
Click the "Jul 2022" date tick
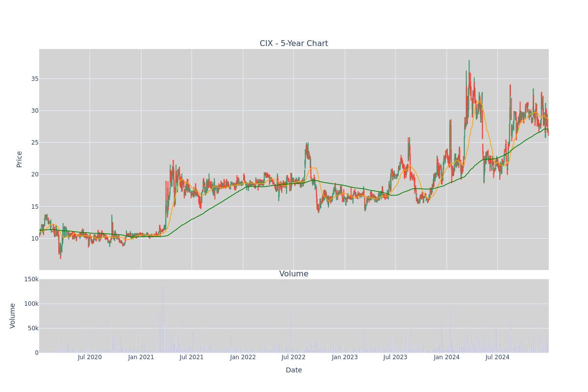294,357
